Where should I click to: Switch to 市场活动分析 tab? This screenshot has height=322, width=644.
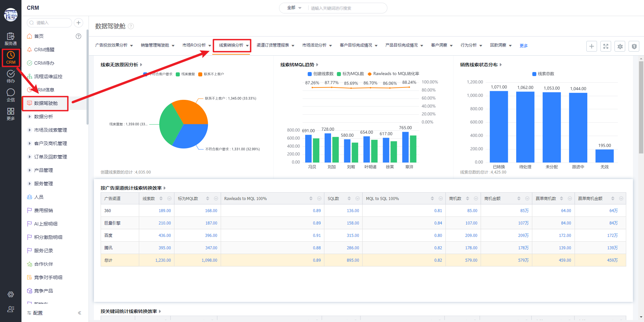click(x=314, y=45)
